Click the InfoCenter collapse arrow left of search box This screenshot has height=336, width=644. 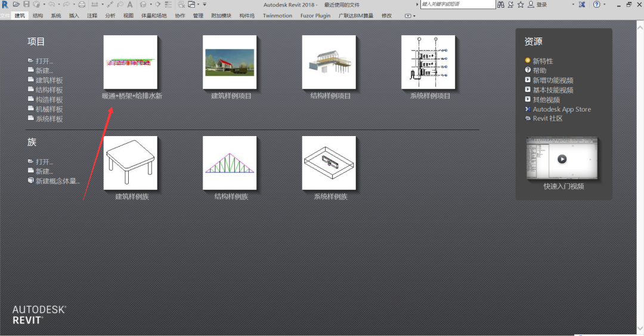(x=417, y=5)
